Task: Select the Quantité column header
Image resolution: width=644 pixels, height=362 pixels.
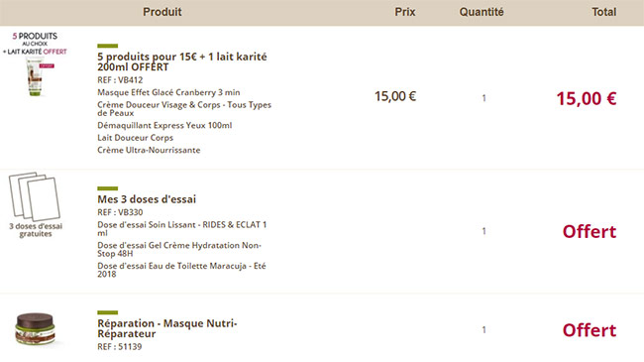Action: 482,12
